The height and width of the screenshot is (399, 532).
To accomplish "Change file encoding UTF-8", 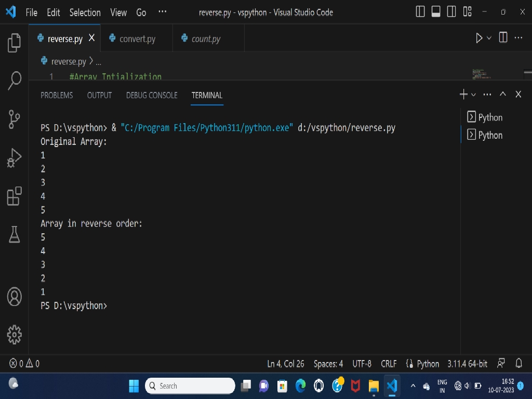I will pos(362,364).
